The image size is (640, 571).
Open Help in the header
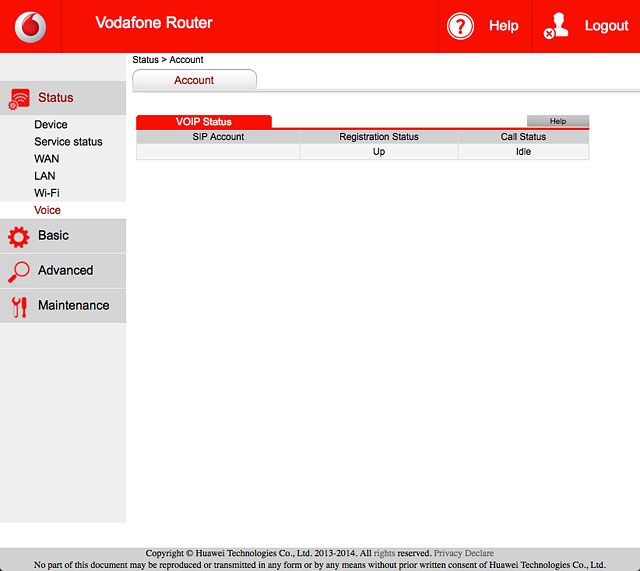(x=503, y=26)
